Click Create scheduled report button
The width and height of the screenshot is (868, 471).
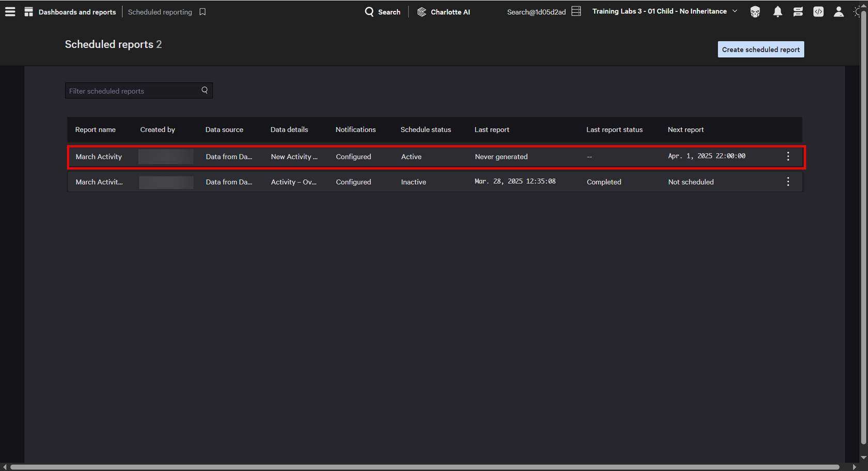click(x=761, y=50)
